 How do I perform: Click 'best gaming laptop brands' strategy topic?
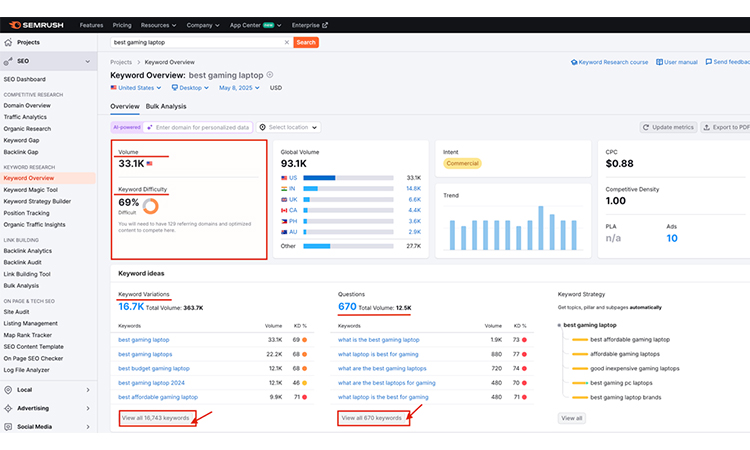click(626, 397)
